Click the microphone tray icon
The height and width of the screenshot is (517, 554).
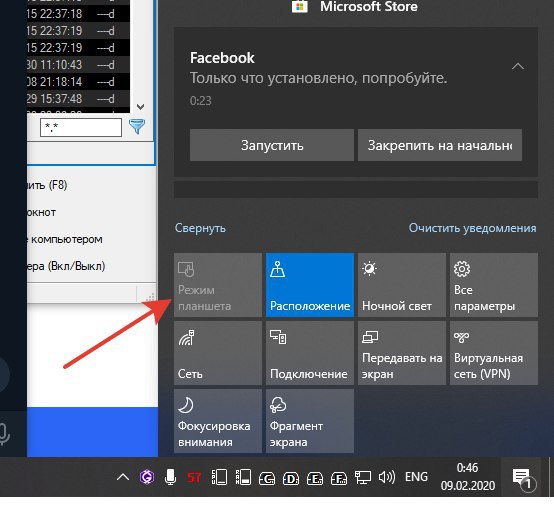point(170,477)
